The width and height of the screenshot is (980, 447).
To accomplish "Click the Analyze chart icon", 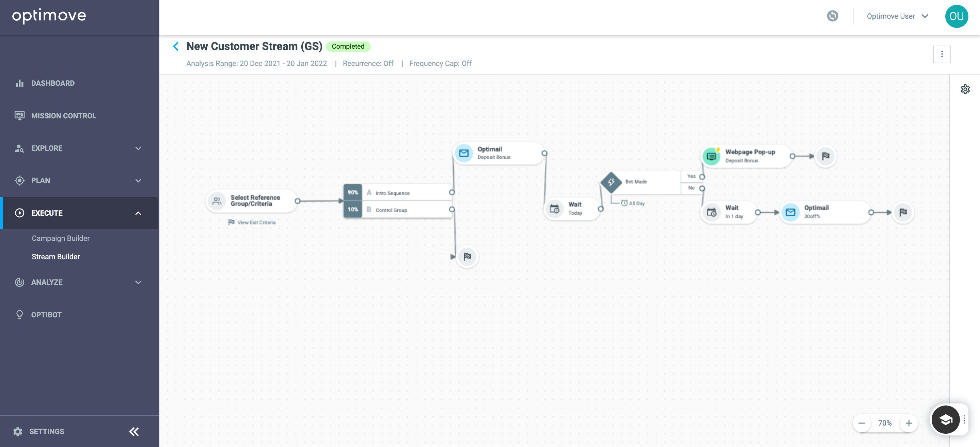I will [19, 282].
